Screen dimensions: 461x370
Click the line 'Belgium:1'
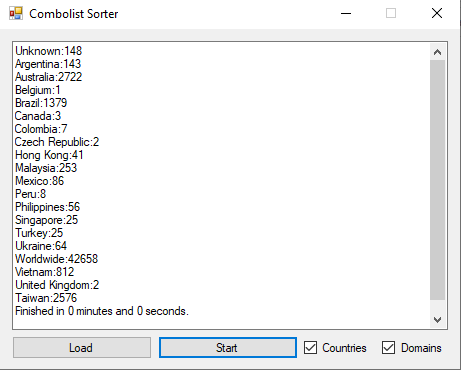[x=38, y=90]
